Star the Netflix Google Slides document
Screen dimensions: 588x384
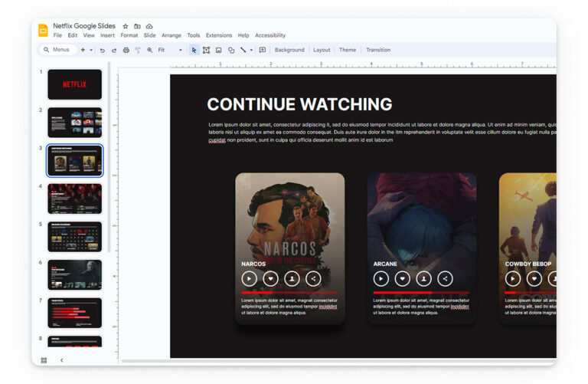click(126, 26)
